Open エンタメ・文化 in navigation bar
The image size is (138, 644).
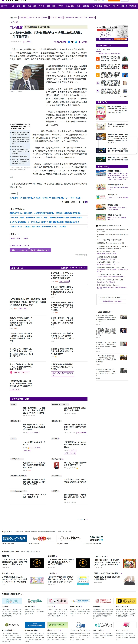[x=70, y=6]
